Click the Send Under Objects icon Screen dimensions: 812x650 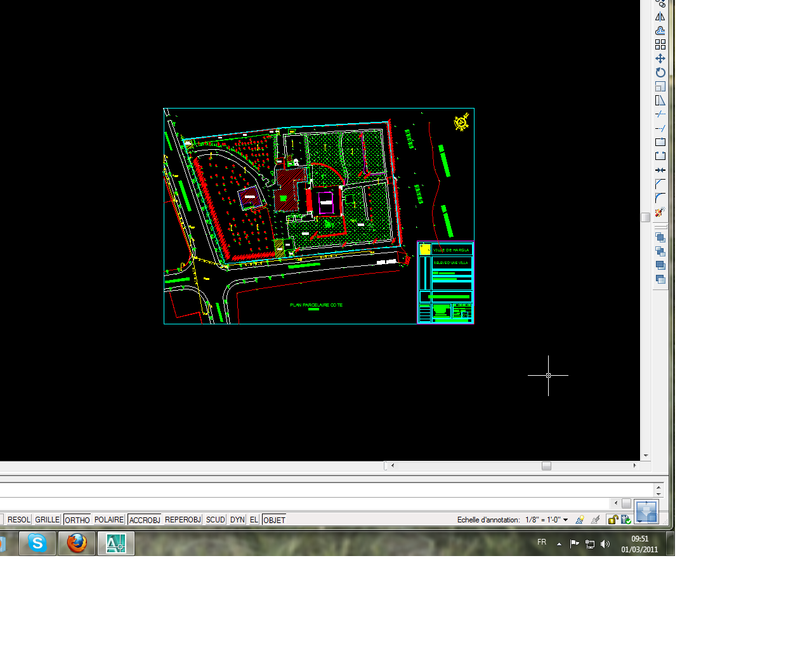coord(660,279)
